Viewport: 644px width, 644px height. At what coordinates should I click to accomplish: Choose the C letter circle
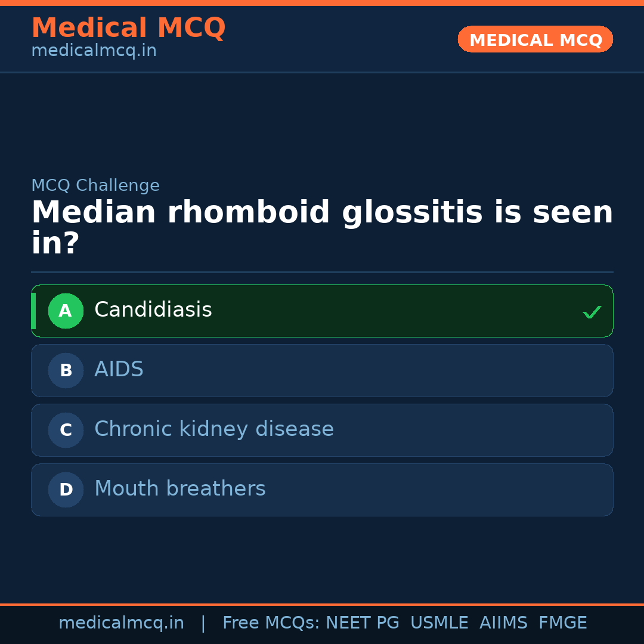[x=66, y=430]
